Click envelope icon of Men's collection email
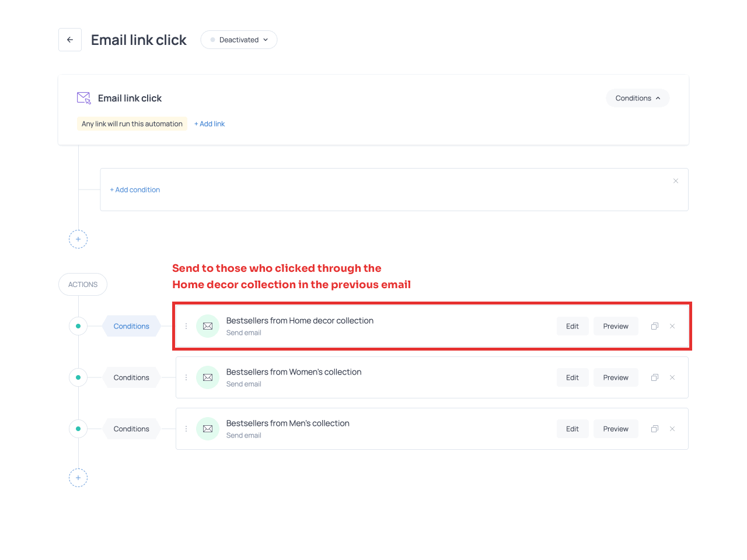Screen dimensions: 747x560 pos(208,429)
